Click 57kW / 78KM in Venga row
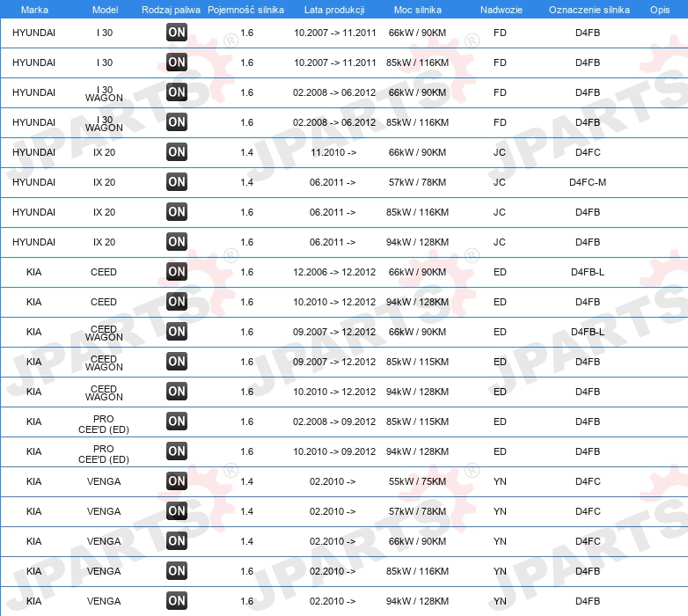 417,511
